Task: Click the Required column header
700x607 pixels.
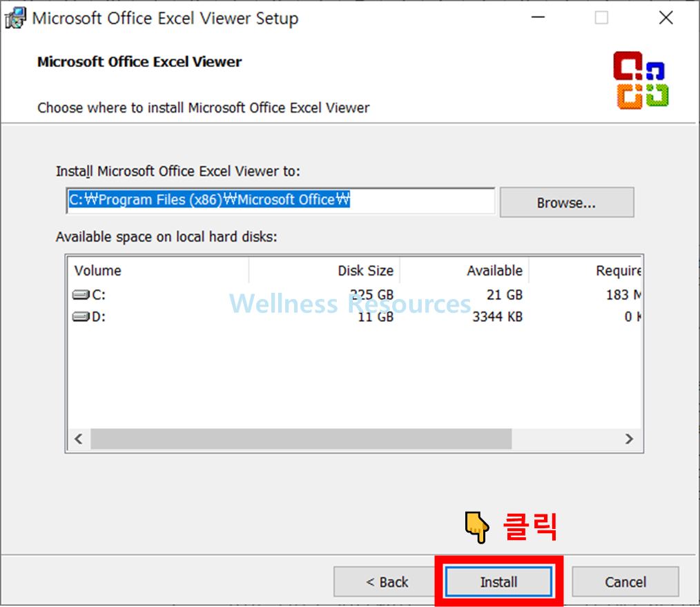Action: [585, 270]
